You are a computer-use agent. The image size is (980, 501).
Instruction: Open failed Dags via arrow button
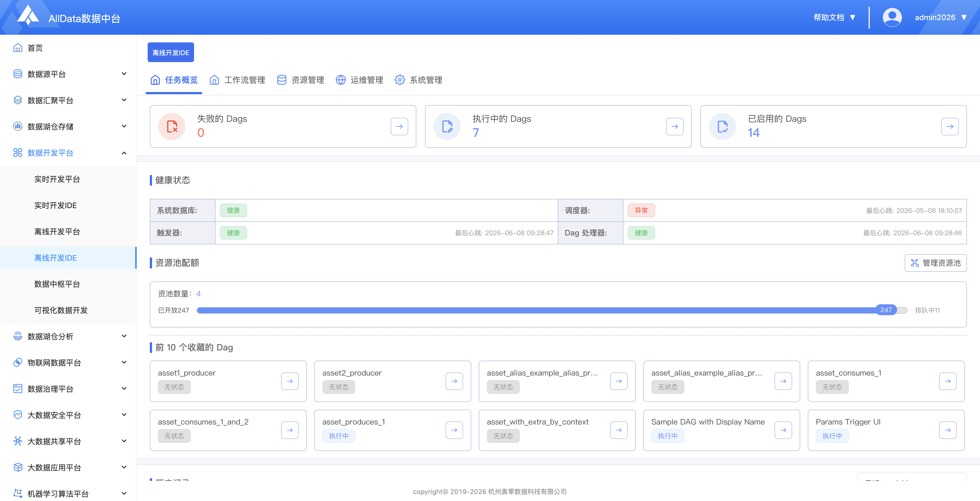(399, 127)
